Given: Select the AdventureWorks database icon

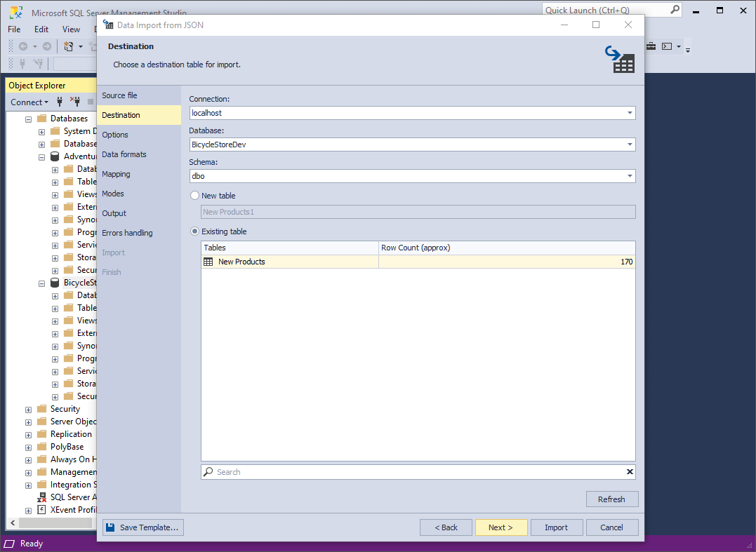Looking at the screenshot, I should tap(54, 156).
